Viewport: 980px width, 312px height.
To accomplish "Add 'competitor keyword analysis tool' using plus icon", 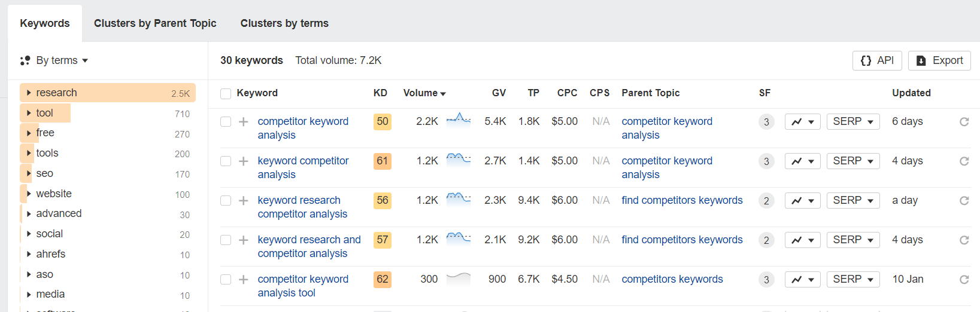I will 244,280.
